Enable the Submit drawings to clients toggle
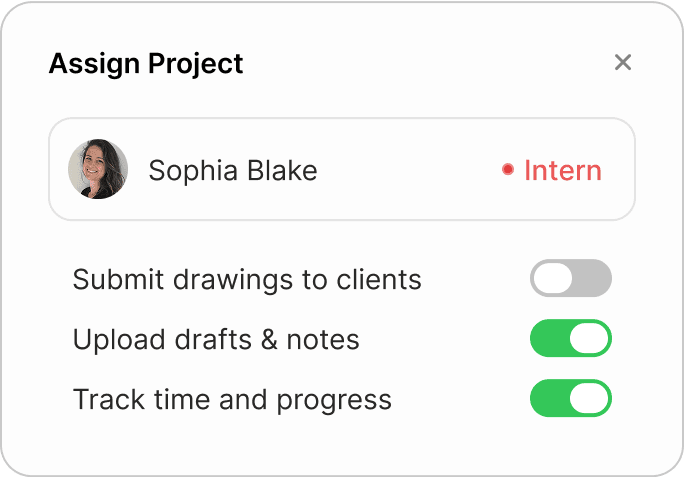Image resolution: width=684 pixels, height=477 pixels. (570, 279)
